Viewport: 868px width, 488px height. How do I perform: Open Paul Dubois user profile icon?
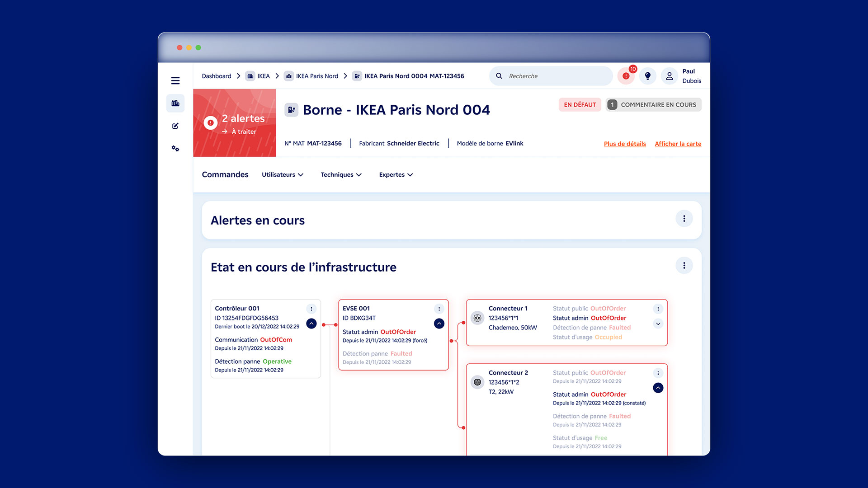pyautogui.click(x=670, y=76)
